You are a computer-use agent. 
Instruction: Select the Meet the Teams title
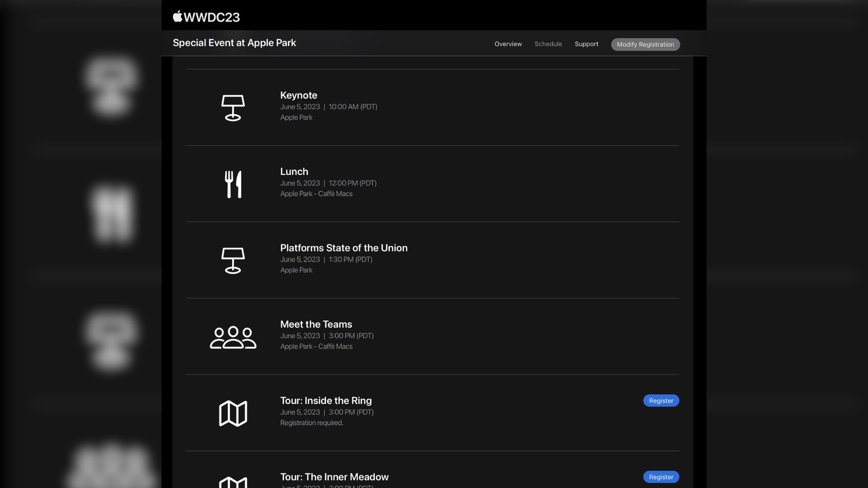(316, 324)
